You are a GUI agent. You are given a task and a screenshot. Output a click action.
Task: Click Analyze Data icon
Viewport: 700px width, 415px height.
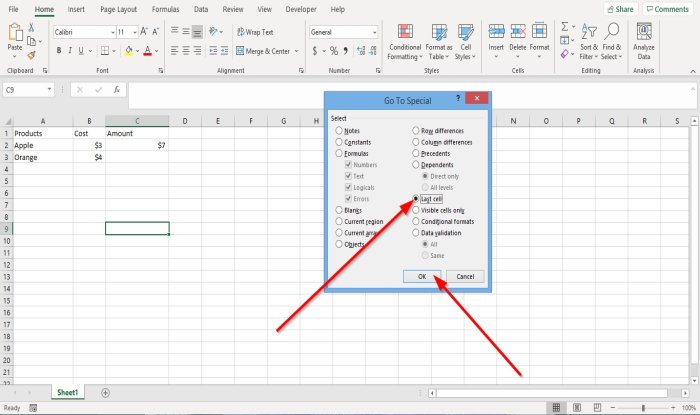644,32
